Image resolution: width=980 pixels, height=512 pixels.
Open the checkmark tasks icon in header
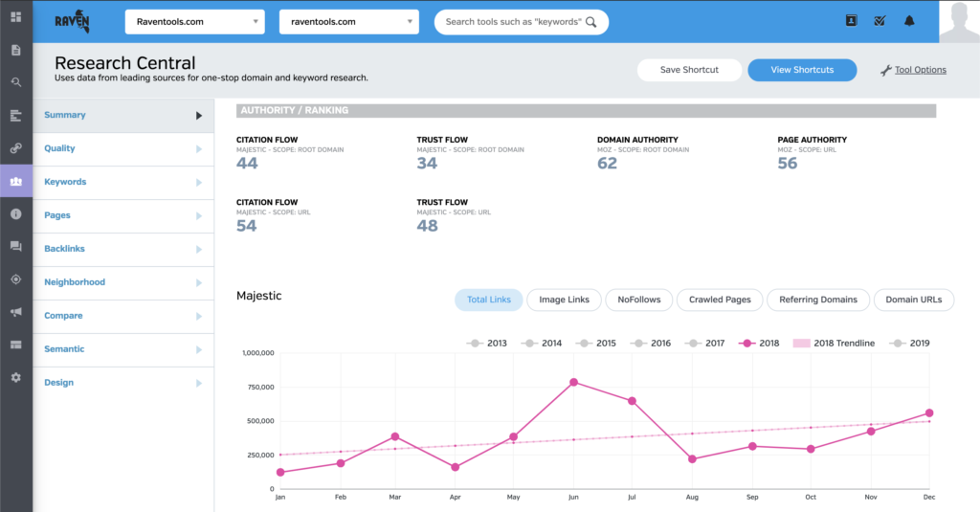click(880, 21)
